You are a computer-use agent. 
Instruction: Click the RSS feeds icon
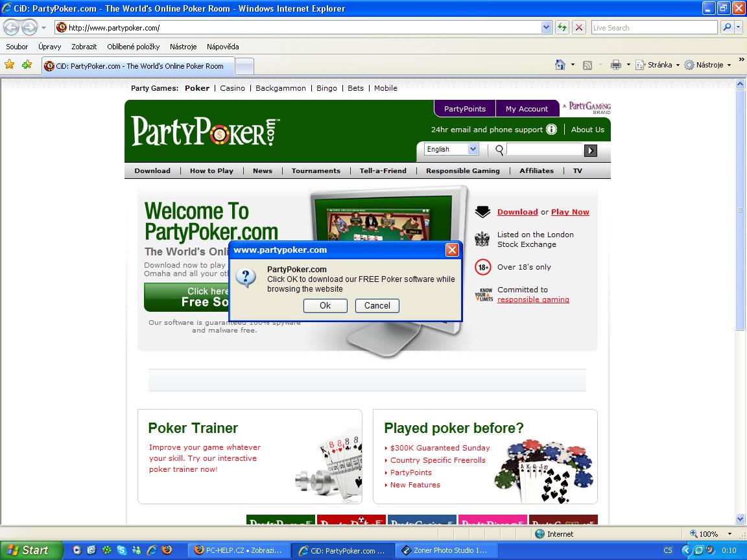tap(587, 65)
